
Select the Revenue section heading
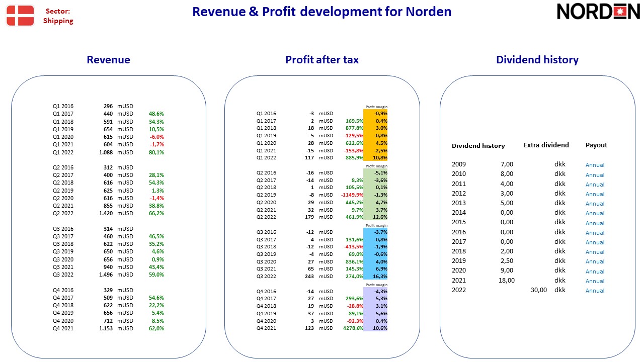coord(108,60)
